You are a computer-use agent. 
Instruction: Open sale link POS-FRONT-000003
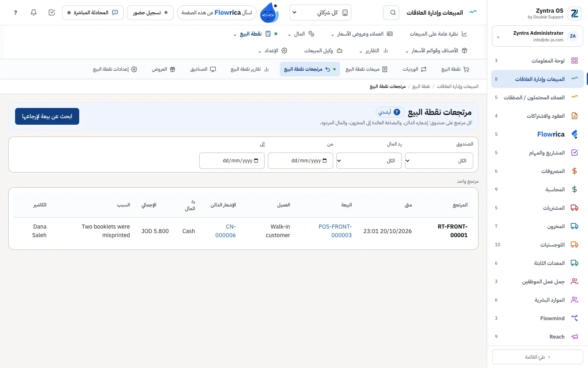click(x=335, y=231)
